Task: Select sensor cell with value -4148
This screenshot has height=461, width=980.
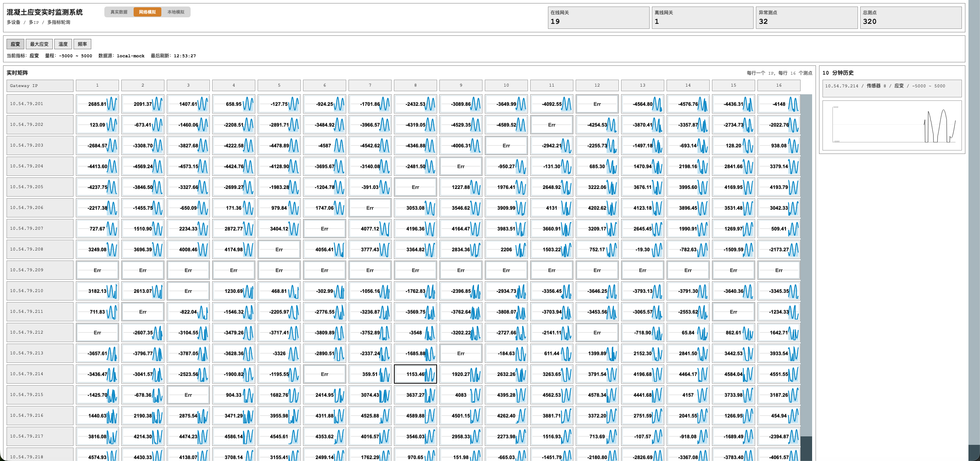Action: click(x=779, y=104)
